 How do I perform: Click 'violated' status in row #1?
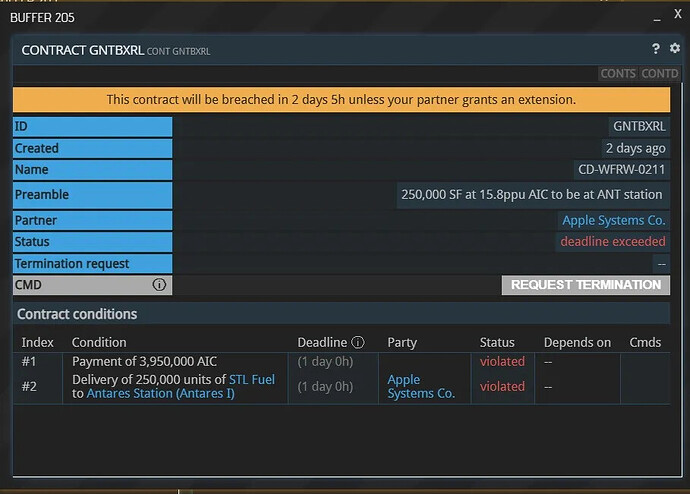[502, 361]
